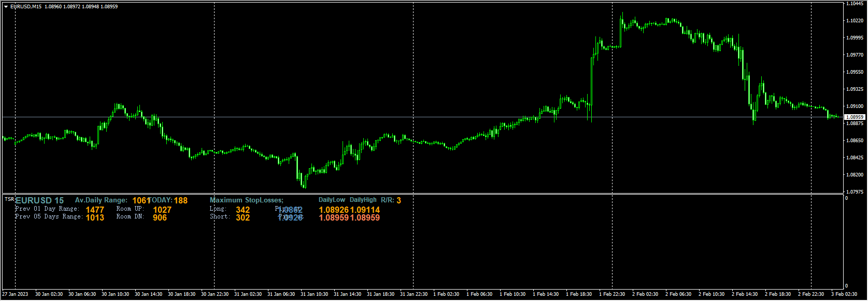Click the 1 Feb 22:30 time label
Screen dimensions: 868x301
pyautogui.click(x=612, y=294)
